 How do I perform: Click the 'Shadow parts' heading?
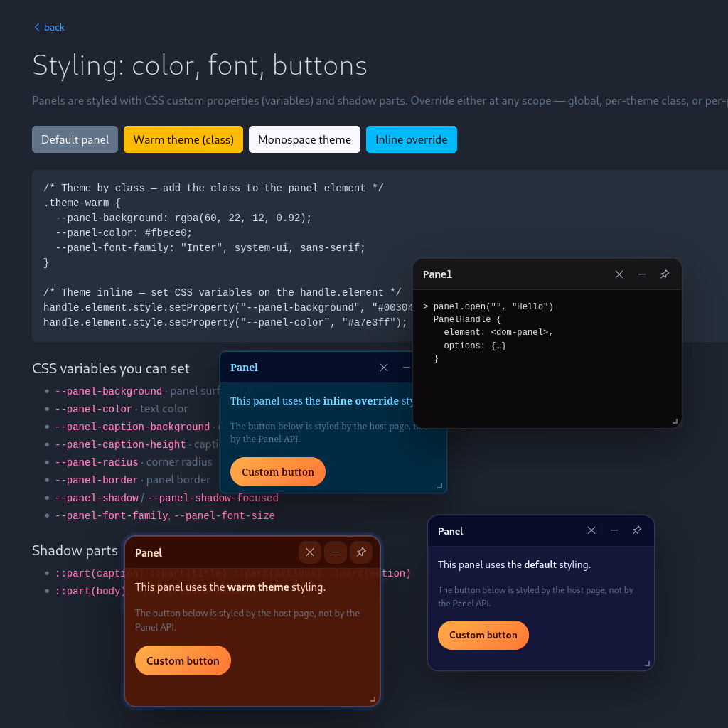[x=75, y=551]
